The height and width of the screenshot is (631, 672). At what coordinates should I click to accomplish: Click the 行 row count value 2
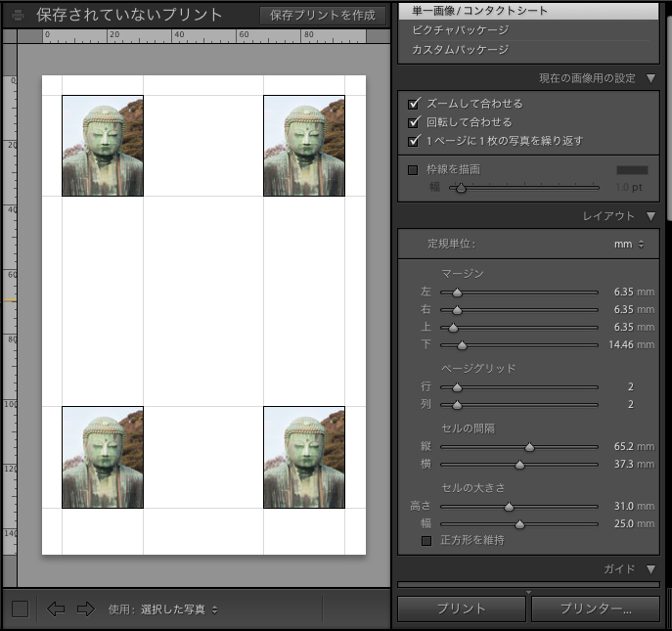click(x=631, y=387)
